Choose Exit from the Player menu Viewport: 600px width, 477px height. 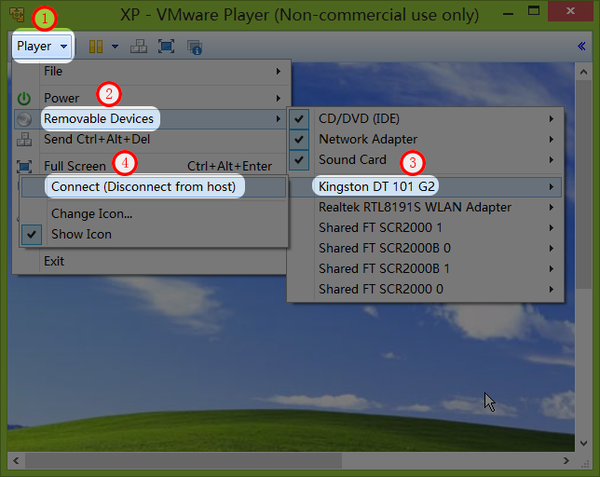click(x=150, y=261)
